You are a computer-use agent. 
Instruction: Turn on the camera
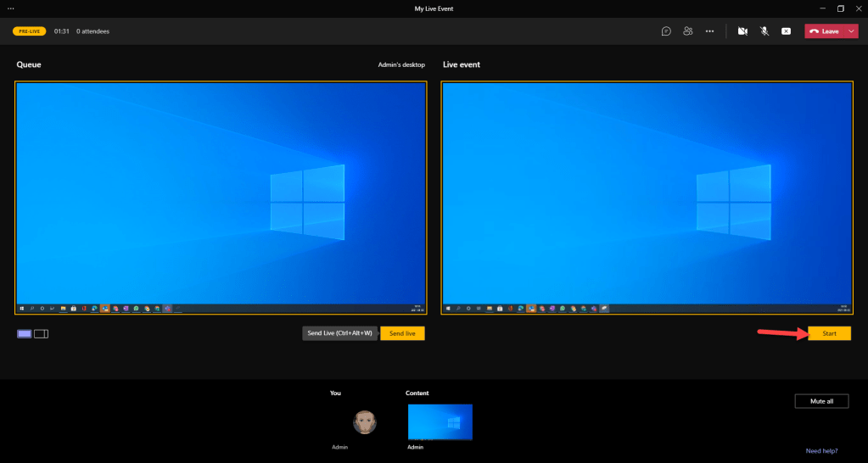click(x=742, y=31)
